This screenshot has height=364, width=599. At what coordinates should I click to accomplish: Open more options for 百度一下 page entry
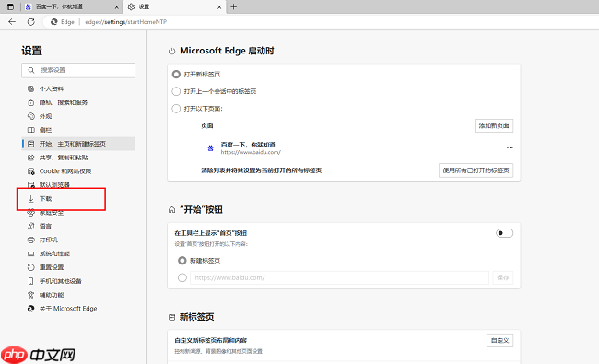(x=510, y=147)
